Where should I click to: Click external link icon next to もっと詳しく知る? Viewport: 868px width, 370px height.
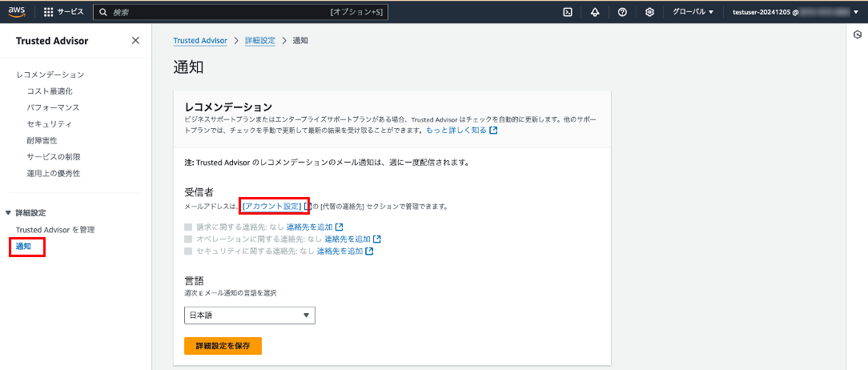coord(493,131)
